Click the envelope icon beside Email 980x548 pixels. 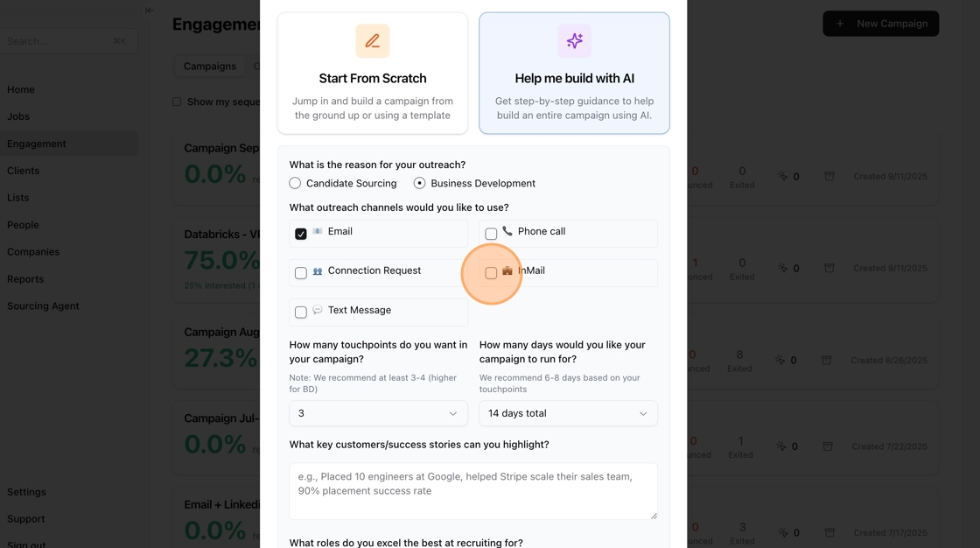click(318, 231)
